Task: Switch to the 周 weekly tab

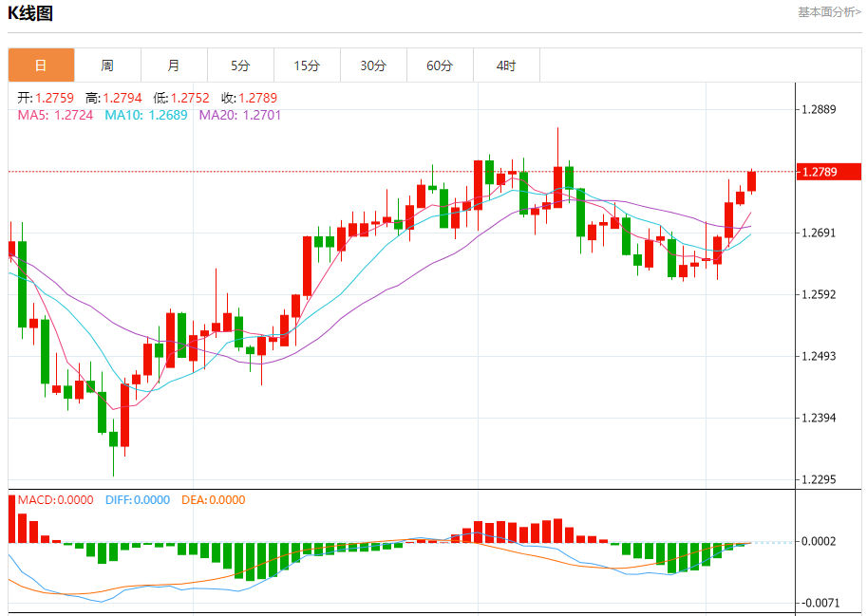Action: click(108, 65)
